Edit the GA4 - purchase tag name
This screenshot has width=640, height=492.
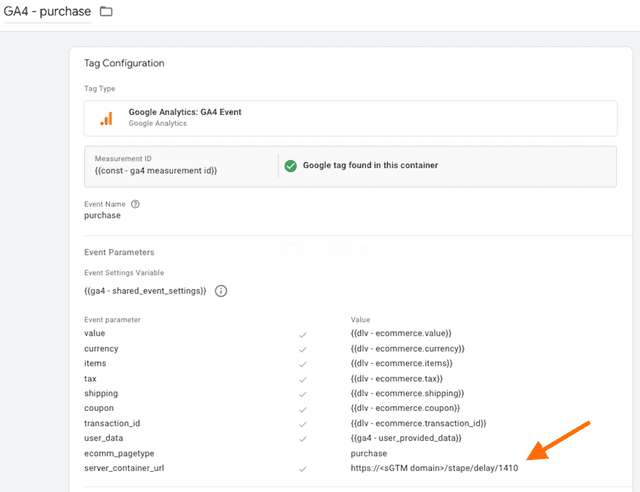46,12
